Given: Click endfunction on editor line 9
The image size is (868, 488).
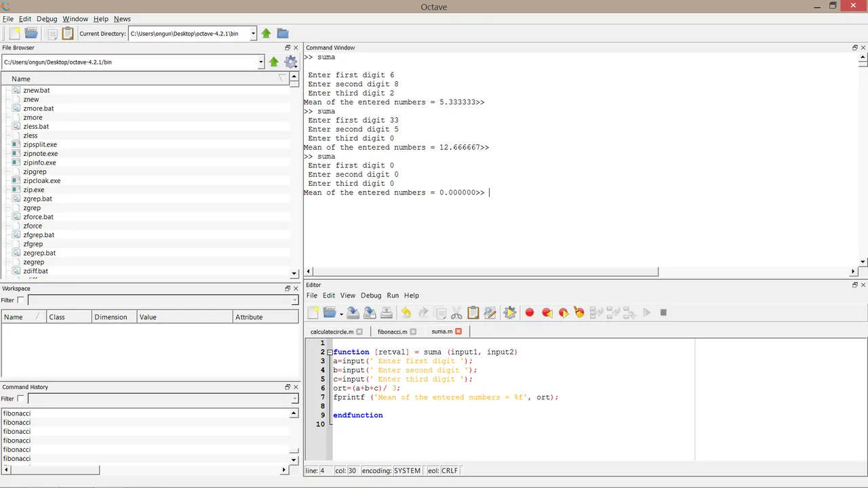Looking at the screenshot, I should point(358,415).
